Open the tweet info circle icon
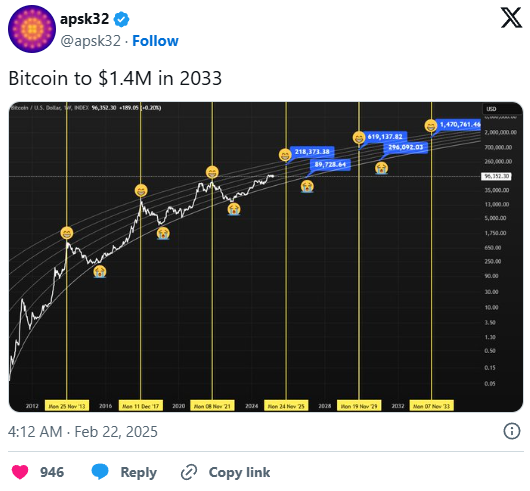 pos(512,432)
